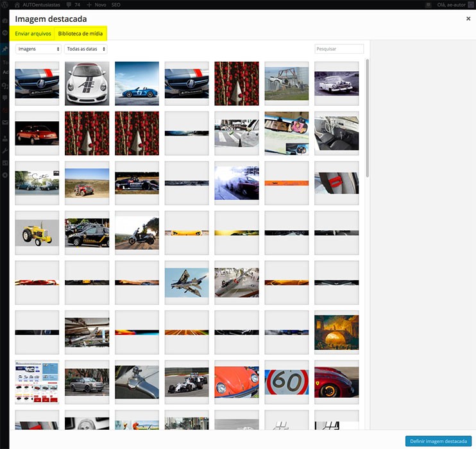The image size is (476, 449).
Task: Select the yellow tractor thumbnail
Action: click(37, 233)
